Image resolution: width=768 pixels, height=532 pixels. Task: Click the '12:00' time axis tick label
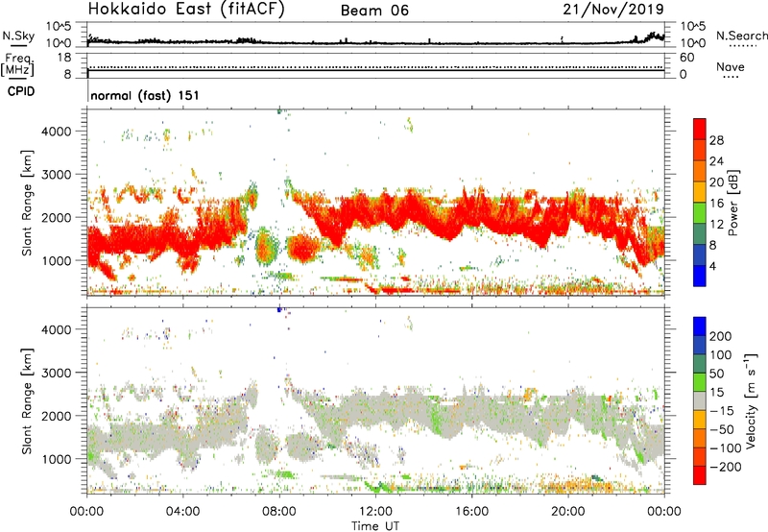pyautogui.click(x=375, y=512)
